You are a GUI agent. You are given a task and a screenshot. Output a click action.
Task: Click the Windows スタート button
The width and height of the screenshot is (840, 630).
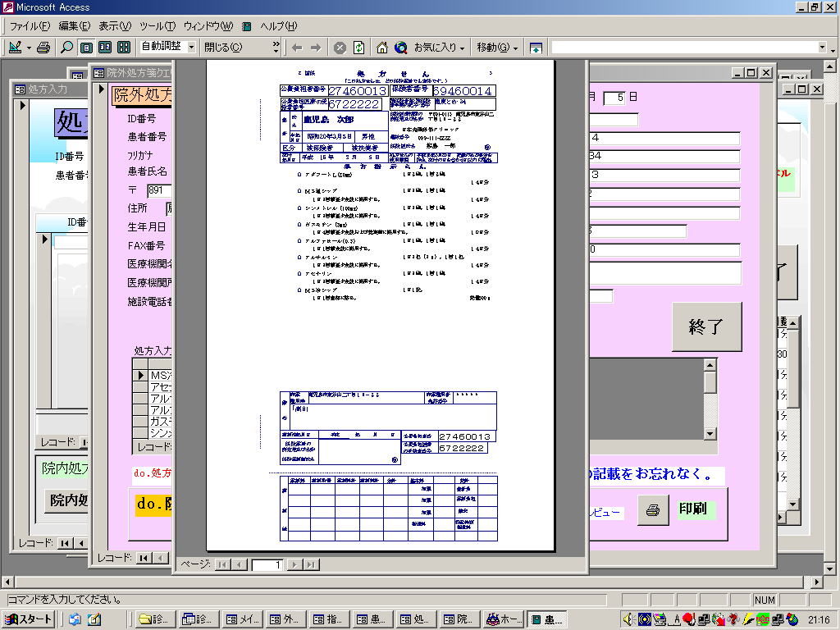coord(30,619)
